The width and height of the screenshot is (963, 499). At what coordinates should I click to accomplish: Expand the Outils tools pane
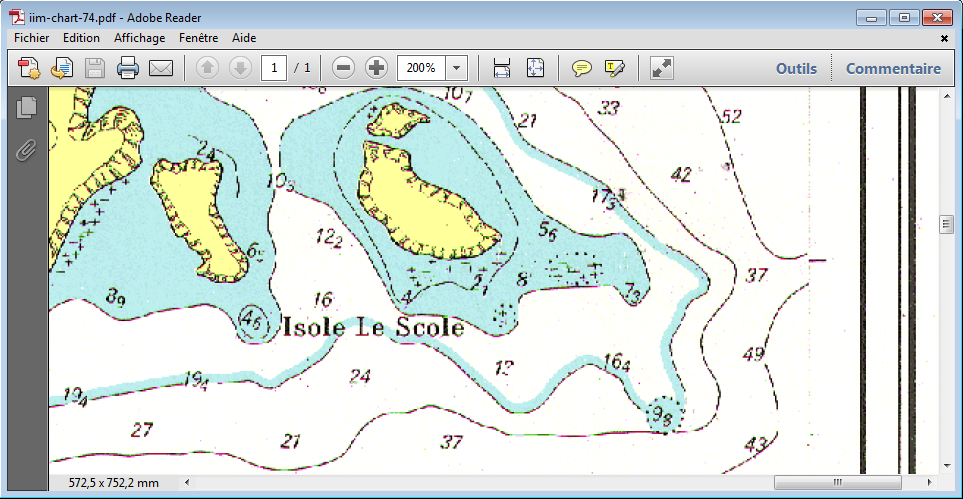[796, 69]
